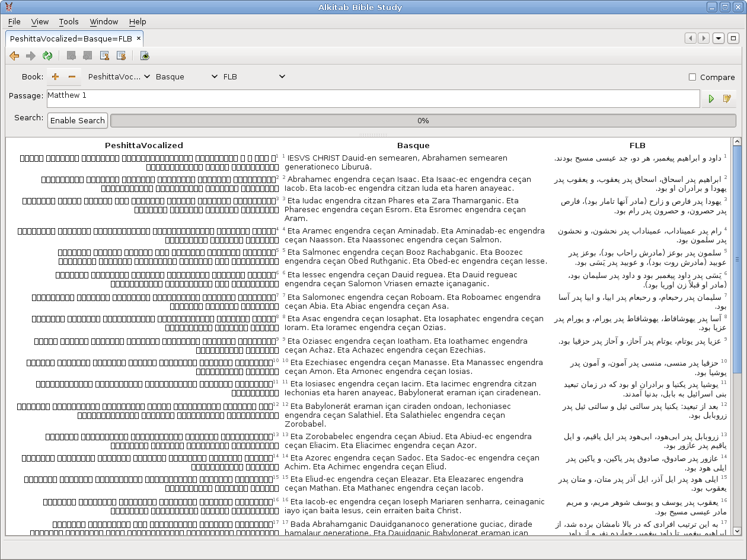The image size is (747, 560).
Task: Click Basque verse 12 starting Eta Babylonerát
Action: [397, 415]
